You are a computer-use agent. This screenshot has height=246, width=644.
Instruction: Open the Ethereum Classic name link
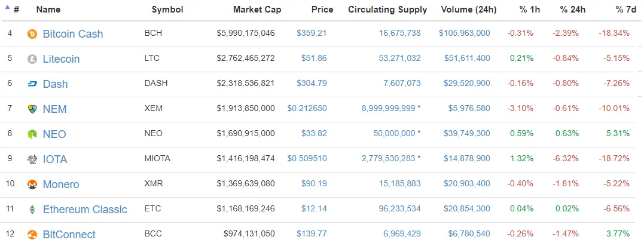(85, 210)
